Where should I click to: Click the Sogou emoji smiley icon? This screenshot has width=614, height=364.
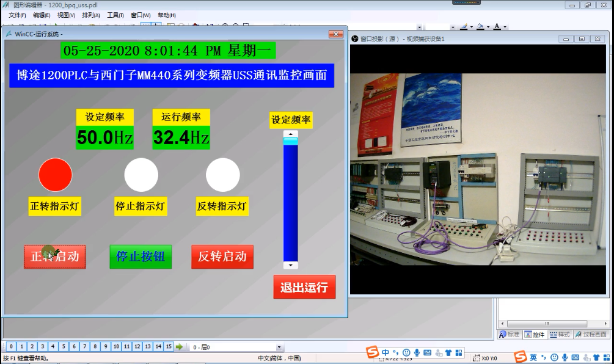406,352
